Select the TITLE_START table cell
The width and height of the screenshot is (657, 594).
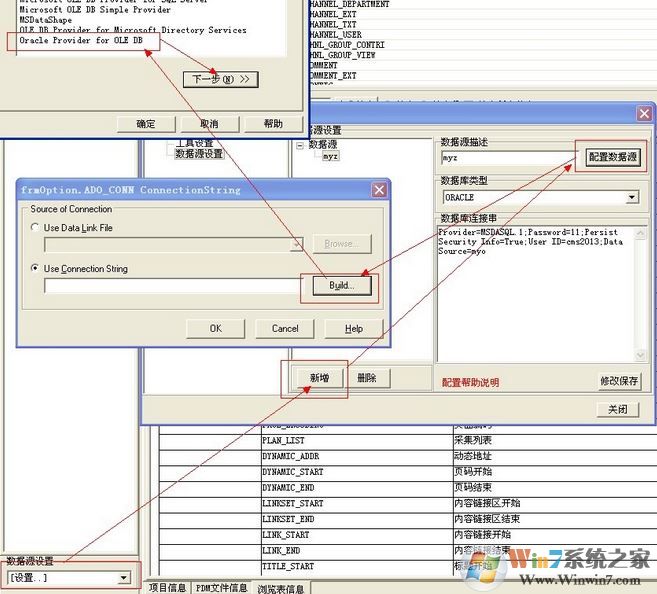tap(356, 566)
